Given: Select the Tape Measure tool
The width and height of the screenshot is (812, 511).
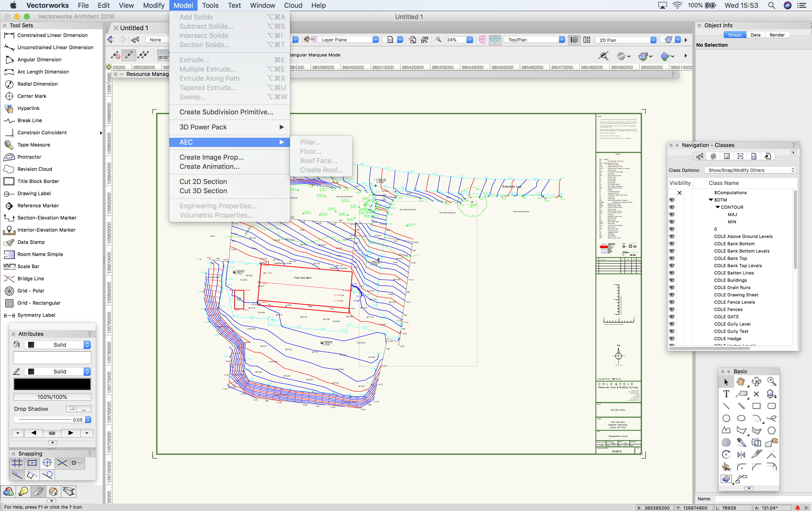Looking at the screenshot, I should [34, 145].
